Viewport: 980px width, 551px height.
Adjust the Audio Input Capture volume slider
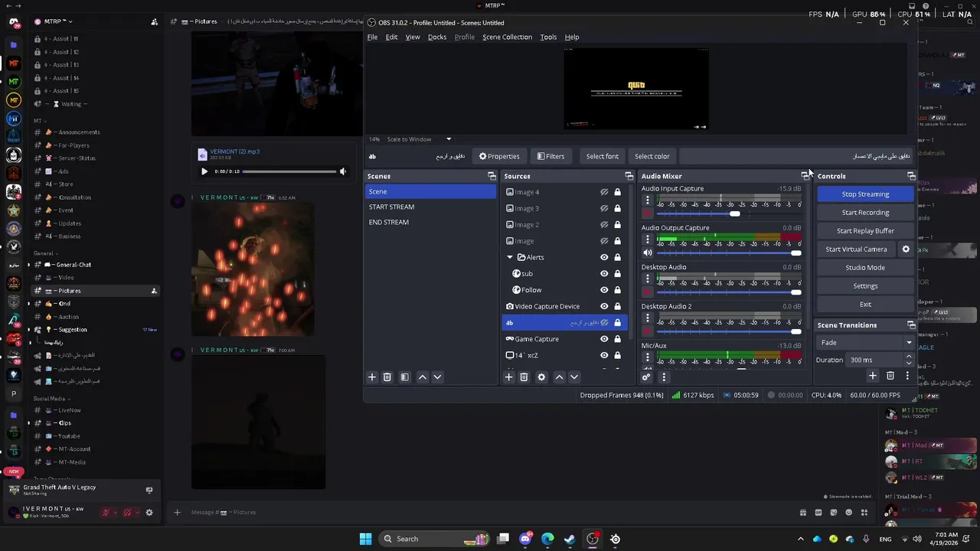[x=729, y=214]
